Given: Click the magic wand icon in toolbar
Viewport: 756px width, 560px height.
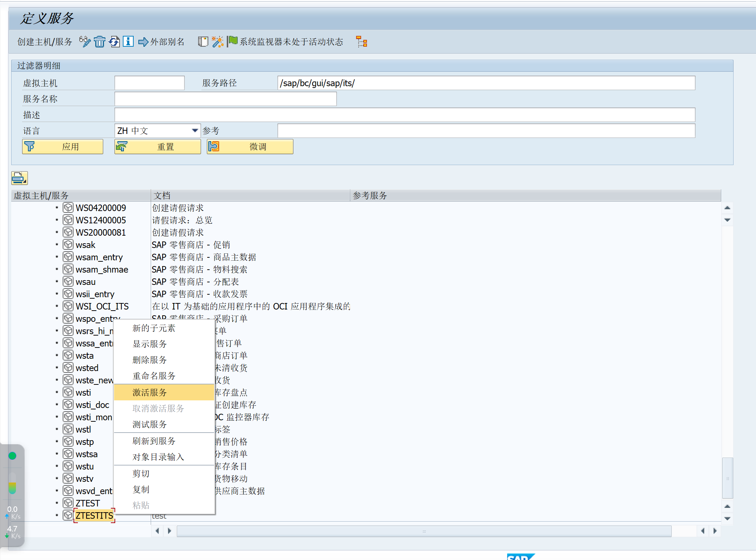Looking at the screenshot, I should coord(217,42).
